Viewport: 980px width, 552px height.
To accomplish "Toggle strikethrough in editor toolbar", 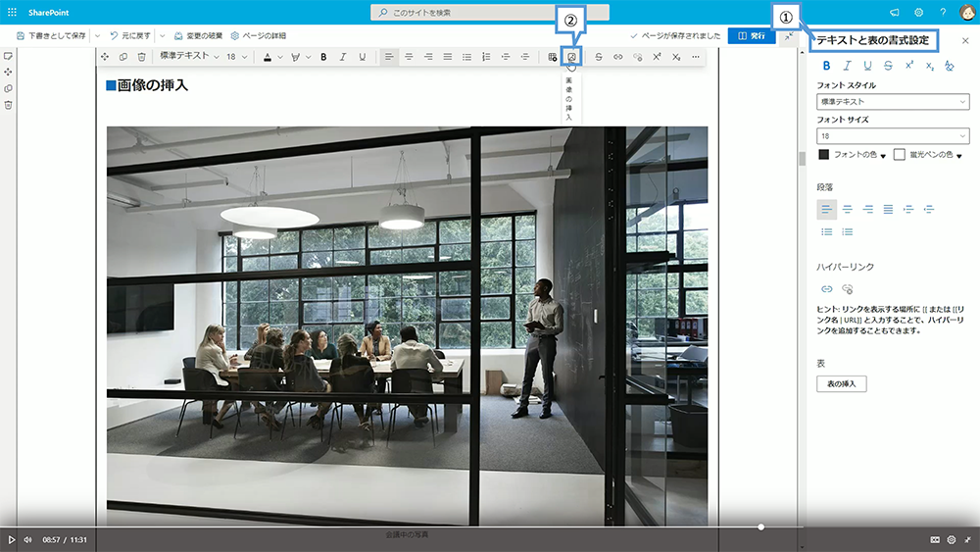I will coord(599,57).
